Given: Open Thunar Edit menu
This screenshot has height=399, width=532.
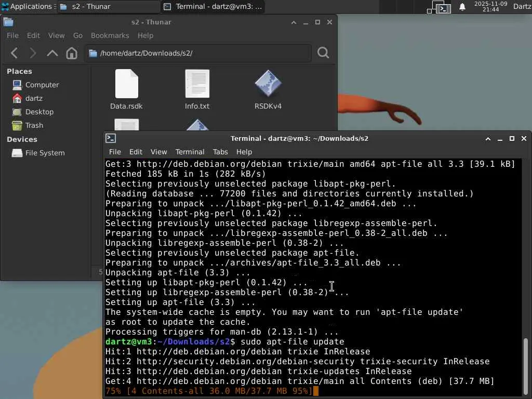Looking at the screenshot, I should (33, 35).
